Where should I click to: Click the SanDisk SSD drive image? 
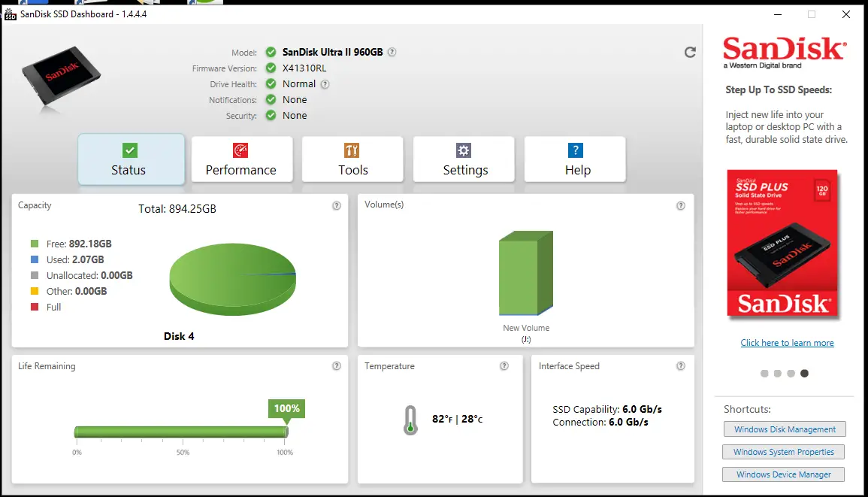point(61,76)
